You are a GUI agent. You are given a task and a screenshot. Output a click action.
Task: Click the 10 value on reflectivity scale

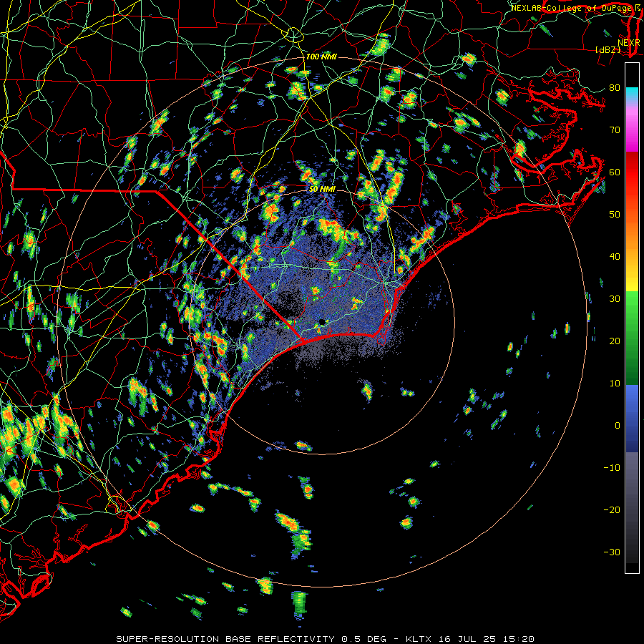point(615,384)
